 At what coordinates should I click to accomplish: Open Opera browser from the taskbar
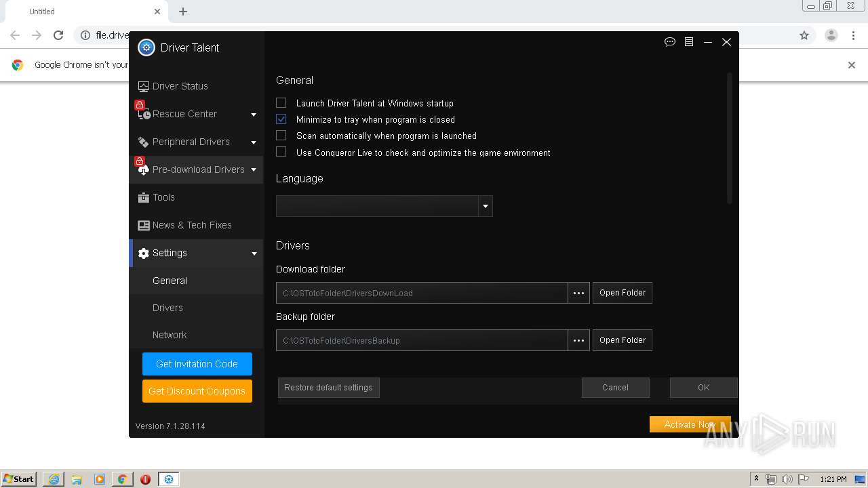pyautogui.click(x=145, y=479)
